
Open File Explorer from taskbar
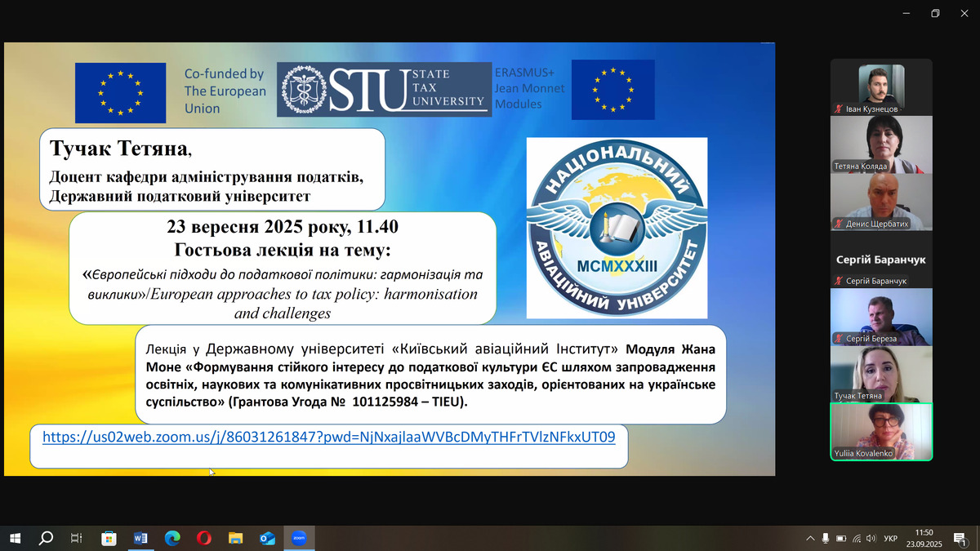[x=235, y=538]
